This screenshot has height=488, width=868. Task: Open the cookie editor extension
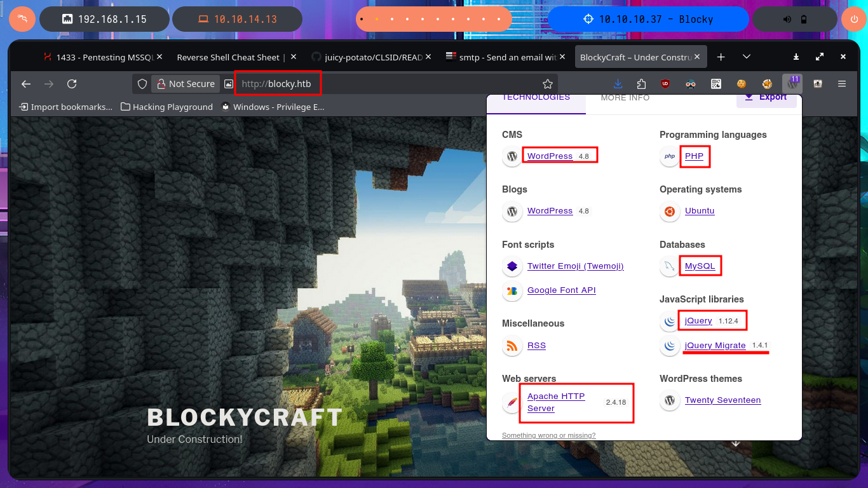coord(741,84)
